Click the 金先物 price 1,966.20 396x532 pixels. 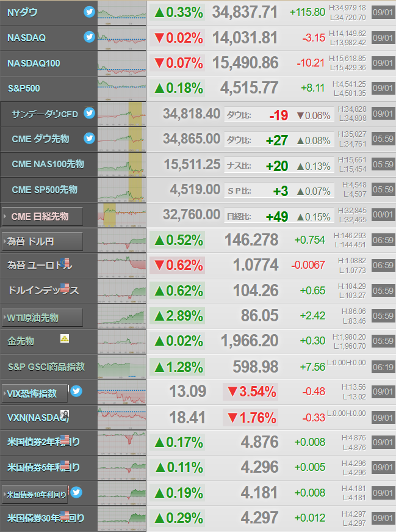tap(250, 341)
